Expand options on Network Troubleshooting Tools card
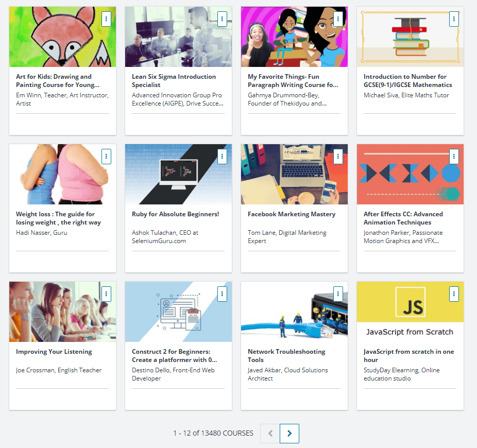The height and width of the screenshot is (448, 477). pyautogui.click(x=338, y=294)
